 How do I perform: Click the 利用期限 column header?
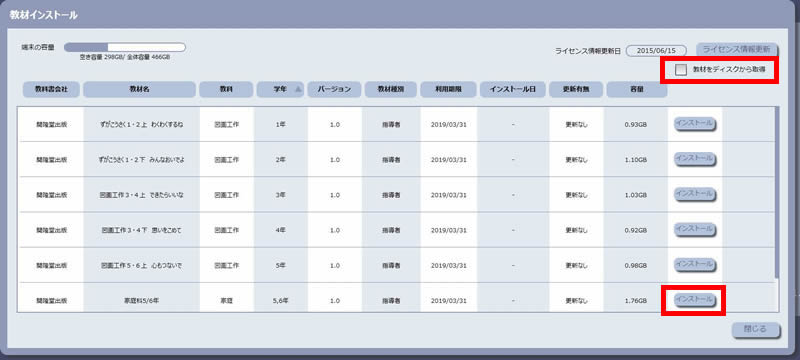[448, 89]
